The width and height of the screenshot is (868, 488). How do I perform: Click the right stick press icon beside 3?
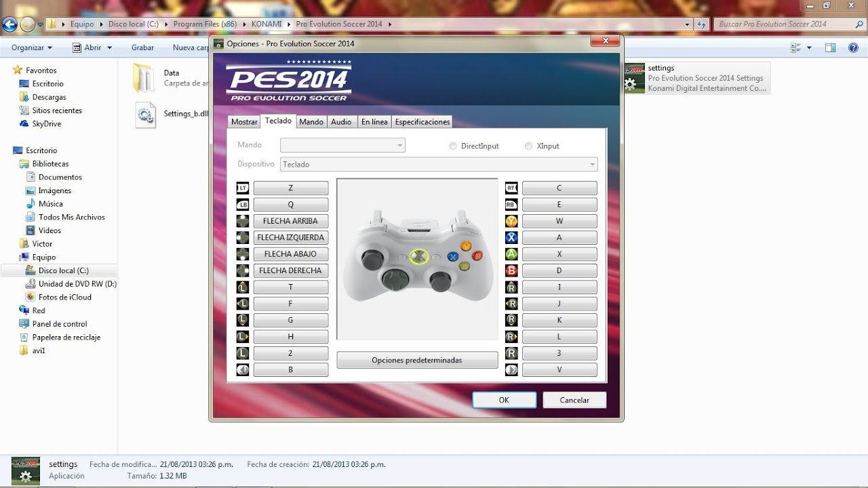pyautogui.click(x=511, y=353)
